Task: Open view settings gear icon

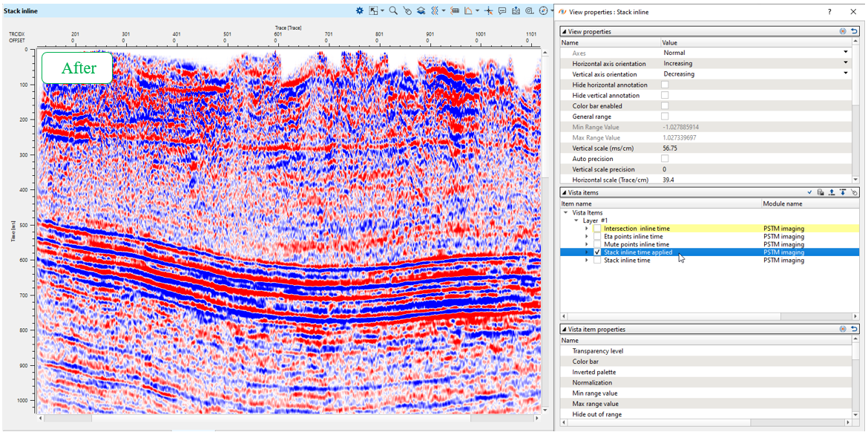Action: pos(360,11)
